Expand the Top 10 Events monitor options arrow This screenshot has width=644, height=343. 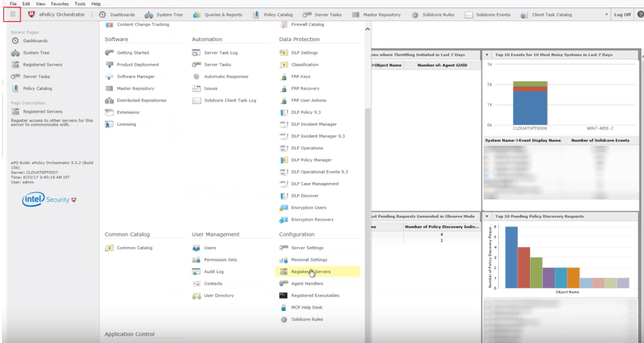487,54
